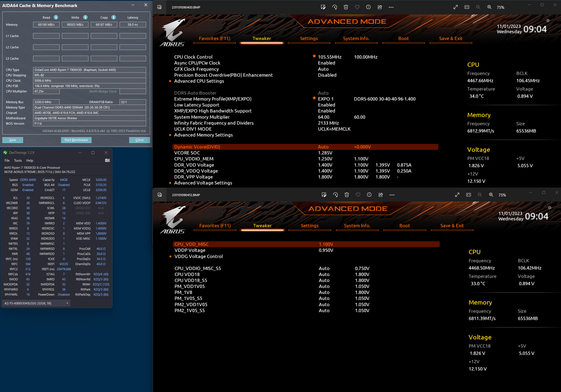Screen dimensions: 561x392
Task: Click the Photos app icon beside 231101090400.BMP
Action: tap(159, 7)
